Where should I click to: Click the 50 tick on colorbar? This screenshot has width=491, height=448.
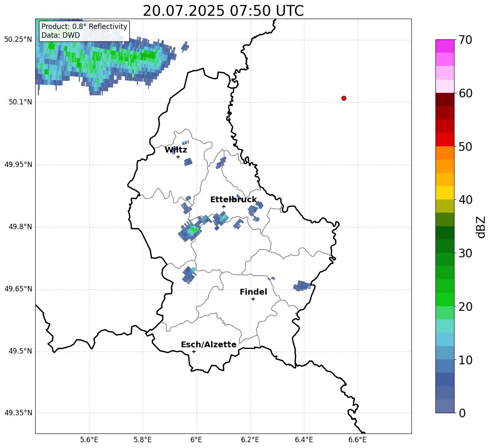pos(465,146)
